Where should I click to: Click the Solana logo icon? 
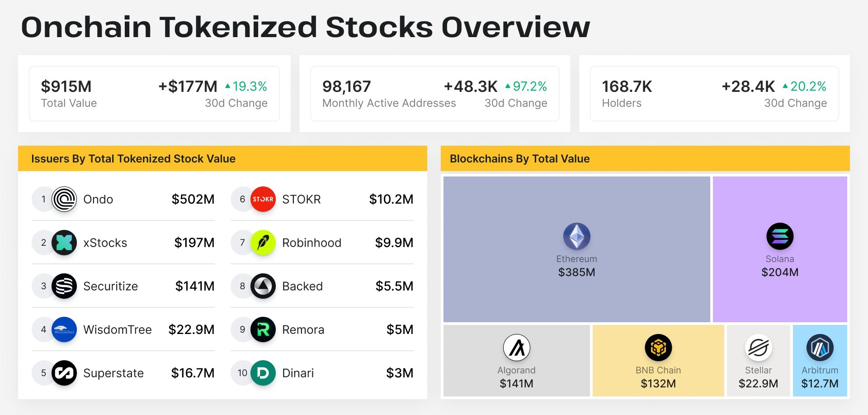pos(780,236)
